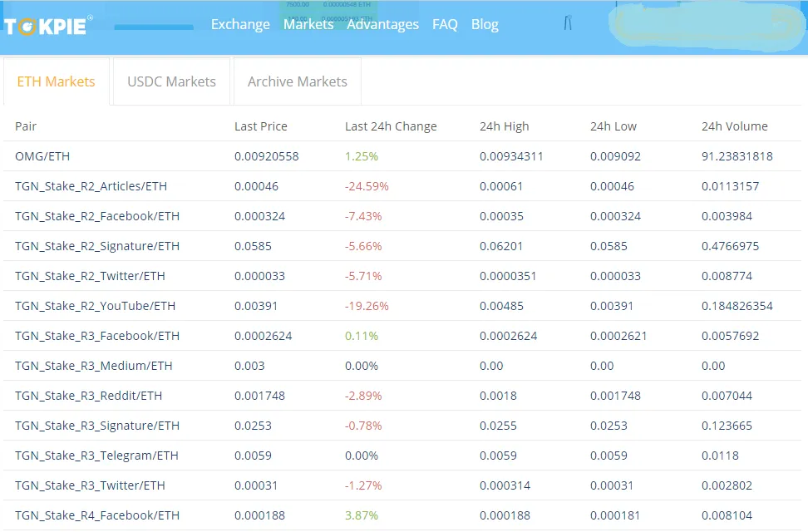The width and height of the screenshot is (808, 532).
Task: Click last price 0.001748
Action: pyautogui.click(x=259, y=396)
